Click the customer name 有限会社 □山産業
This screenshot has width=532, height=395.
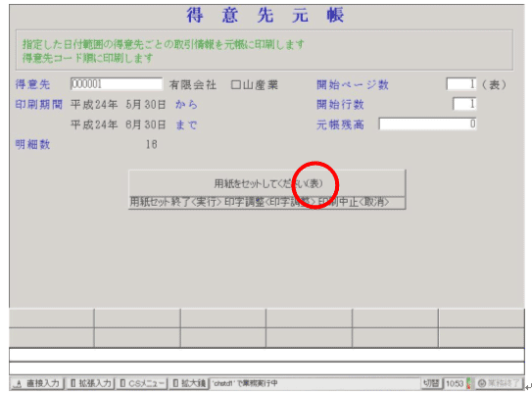coord(223,85)
